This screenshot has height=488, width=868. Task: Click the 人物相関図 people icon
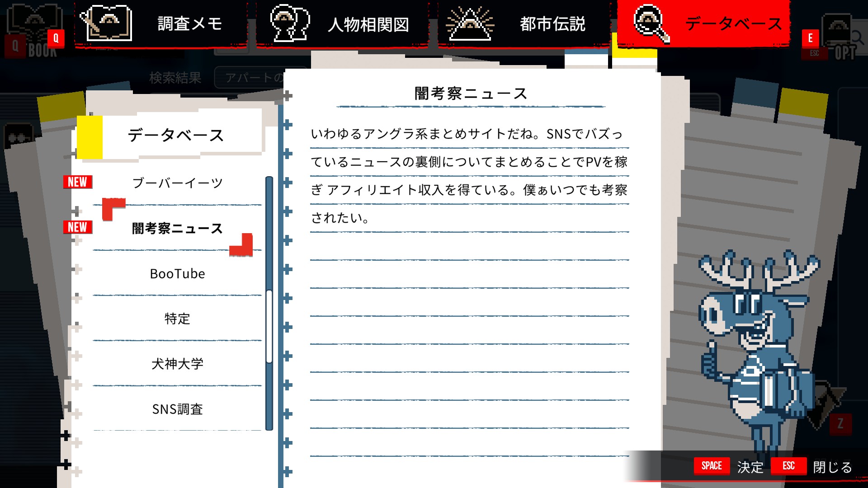(289, 23)
